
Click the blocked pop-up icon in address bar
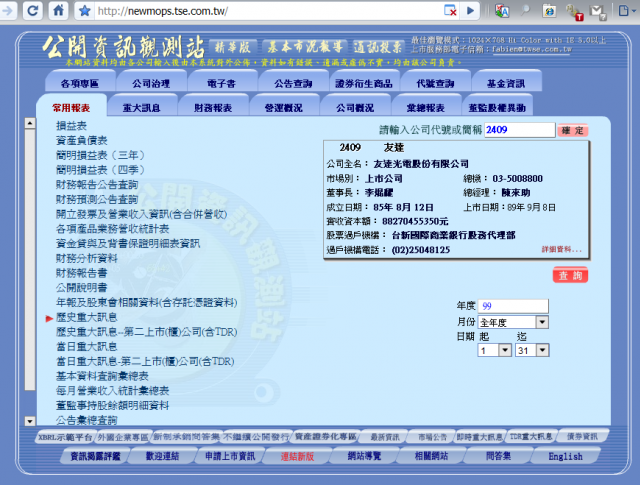pyautogui.click(x=450, y=11)
